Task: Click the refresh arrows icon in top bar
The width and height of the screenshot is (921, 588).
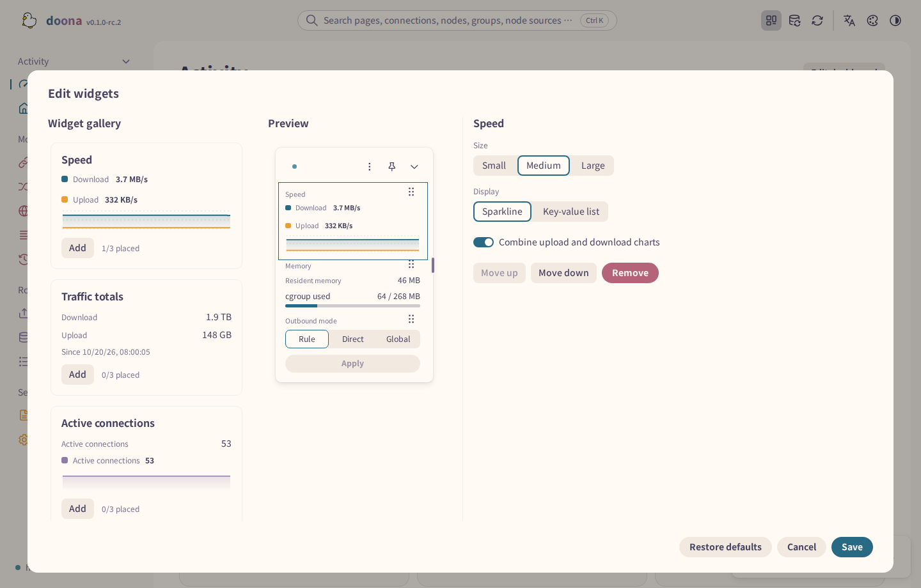Action: coord(817,20)
